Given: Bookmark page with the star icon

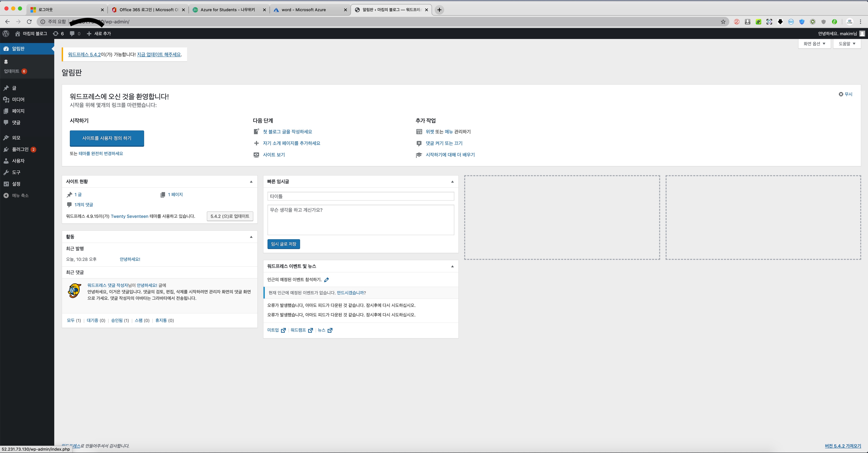Looking at the screenshot, I should click(x=723, y=22).
